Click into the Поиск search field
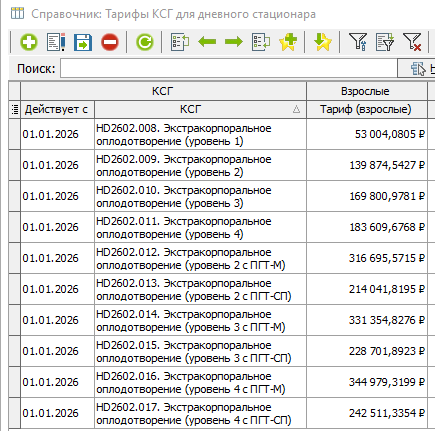Image resolution: width=435 pixels, height=431 pixels. click(229, 68)
